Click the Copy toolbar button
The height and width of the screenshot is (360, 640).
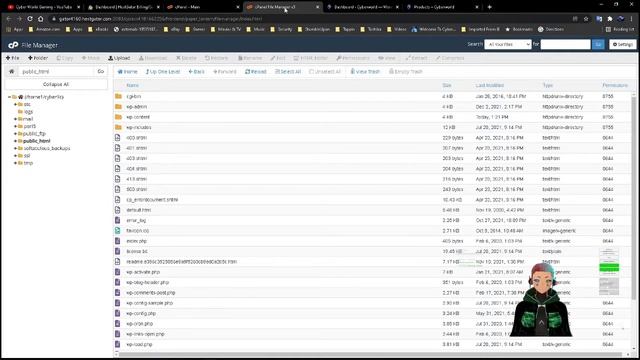coord(65,58)
